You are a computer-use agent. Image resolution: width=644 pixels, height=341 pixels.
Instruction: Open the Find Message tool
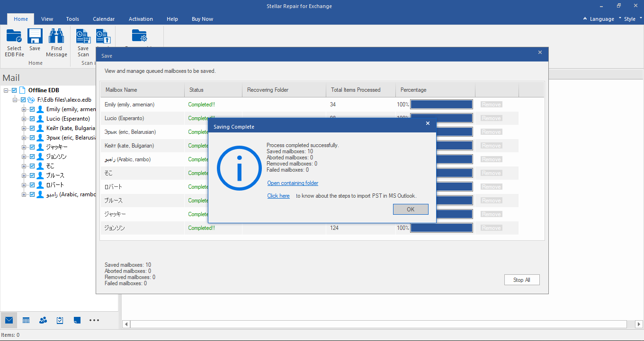tap(57, 43)
